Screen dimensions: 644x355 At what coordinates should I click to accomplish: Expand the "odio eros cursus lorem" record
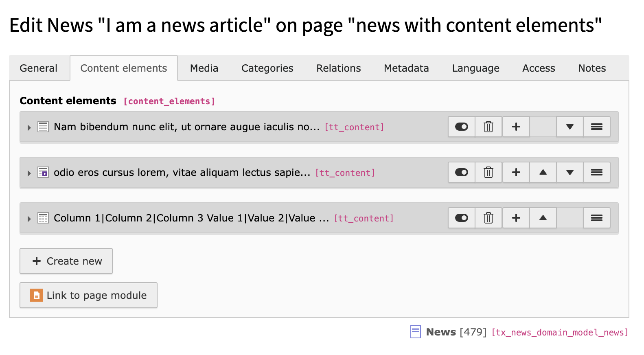pyautogui.click(x=29, y=173)
